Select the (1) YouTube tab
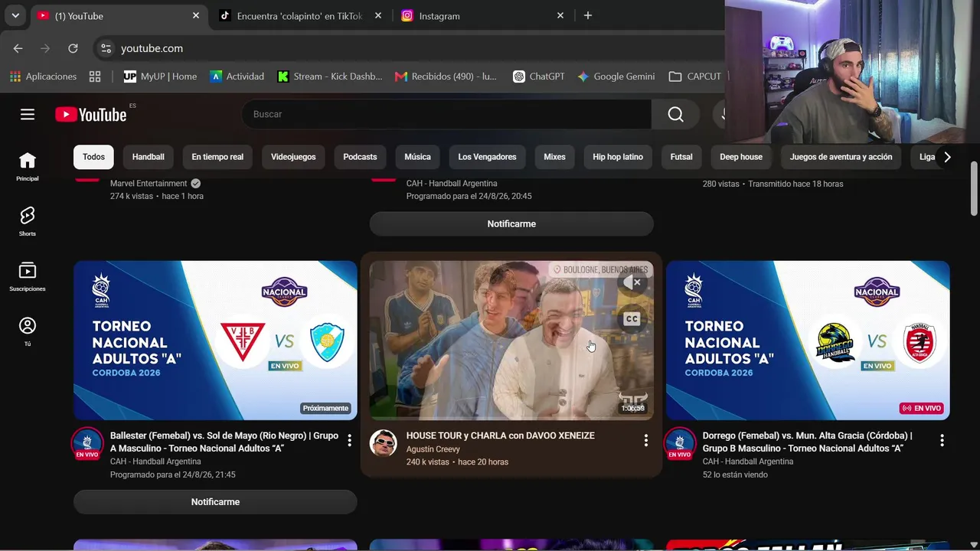Image resolution: width=980 pixels, height=551 pixels. coord(119,15)
